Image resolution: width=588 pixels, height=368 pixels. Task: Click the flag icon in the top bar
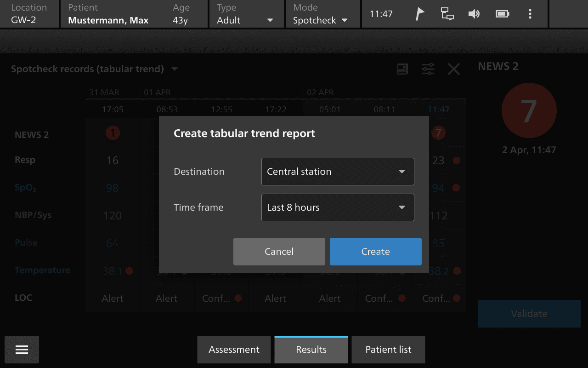point(420,14)
